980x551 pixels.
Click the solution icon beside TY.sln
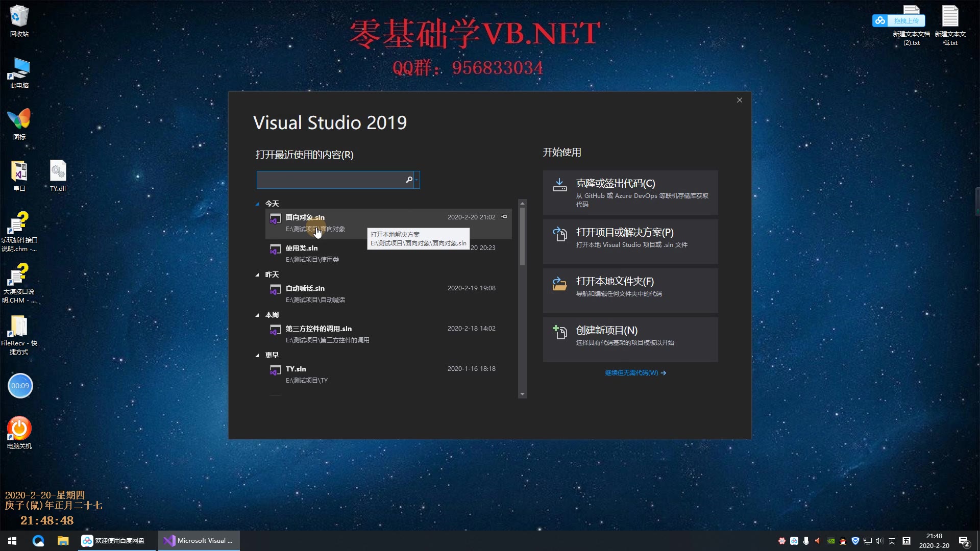click(x=275, y=370)
